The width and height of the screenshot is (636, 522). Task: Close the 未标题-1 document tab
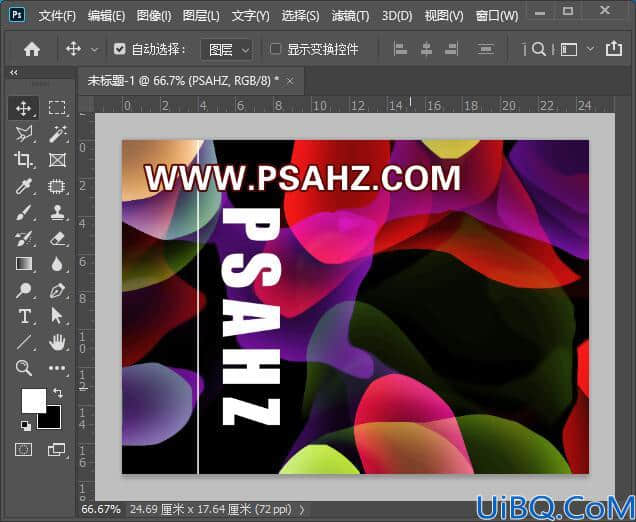(290, 81)
